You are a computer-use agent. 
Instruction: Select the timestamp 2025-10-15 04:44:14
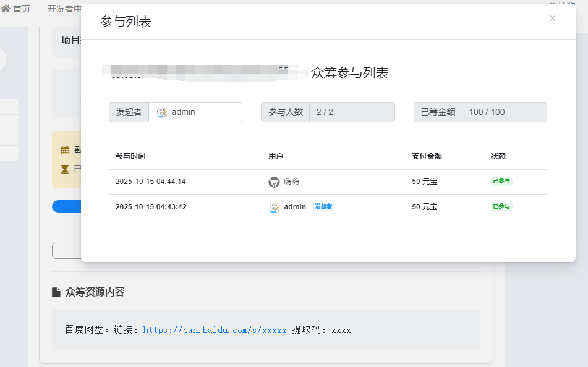[x=150, y=182]
